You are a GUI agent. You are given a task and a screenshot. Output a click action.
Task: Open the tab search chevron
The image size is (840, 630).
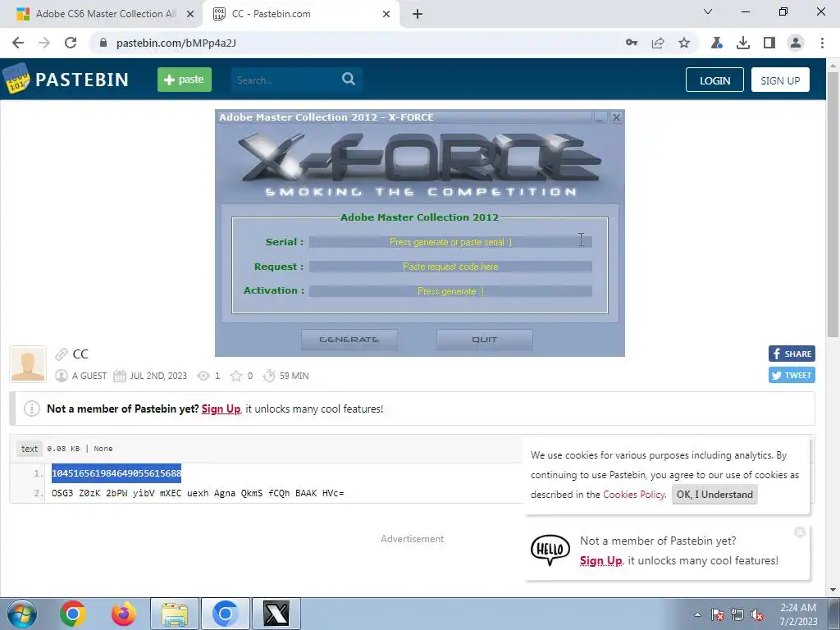point(708,11)
